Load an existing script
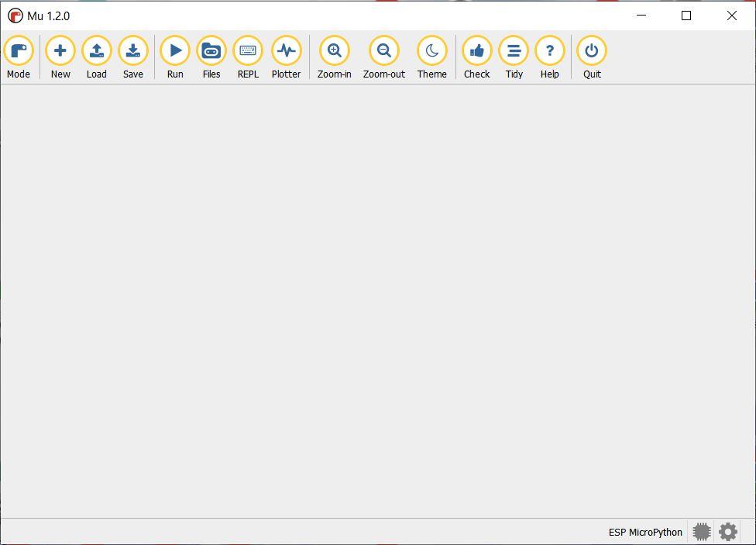756x545 pixels. pos(96,57)
